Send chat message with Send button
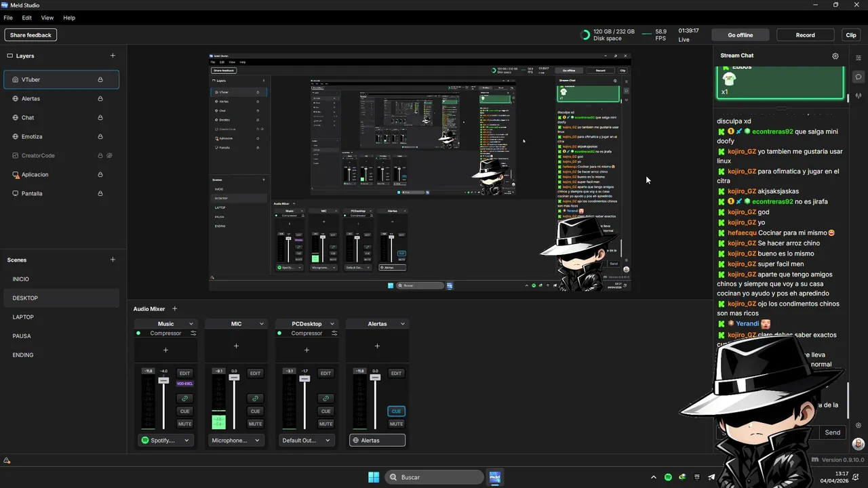This screenshot has height=488, width=868. (x=833, y=432)
